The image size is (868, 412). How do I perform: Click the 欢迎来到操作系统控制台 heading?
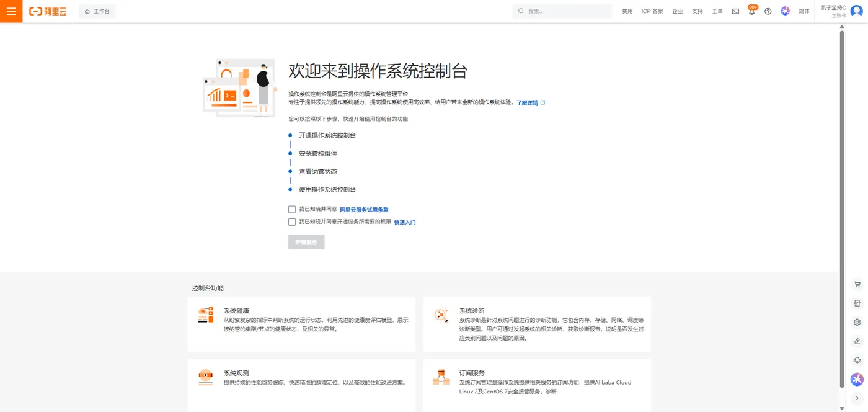378,71
